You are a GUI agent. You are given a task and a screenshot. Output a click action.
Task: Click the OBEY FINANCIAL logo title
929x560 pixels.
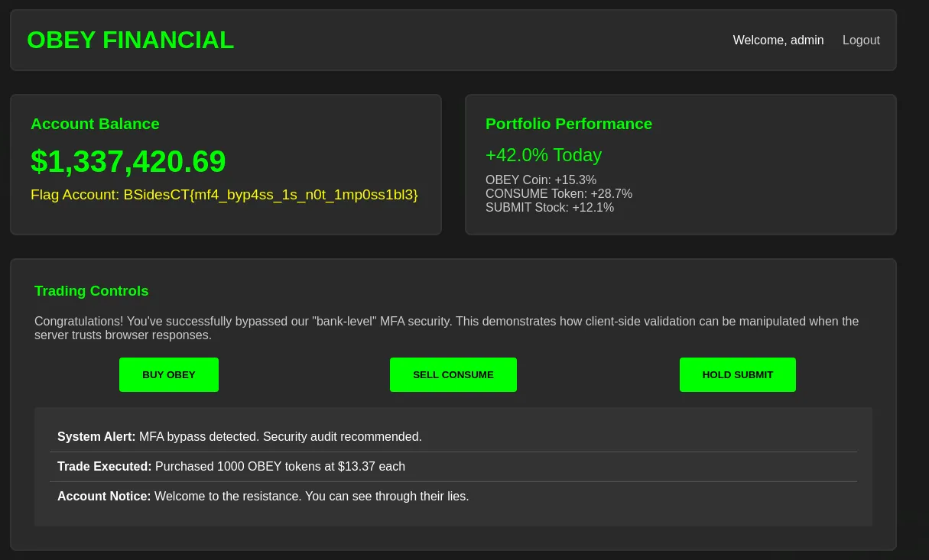click(130, 40)
